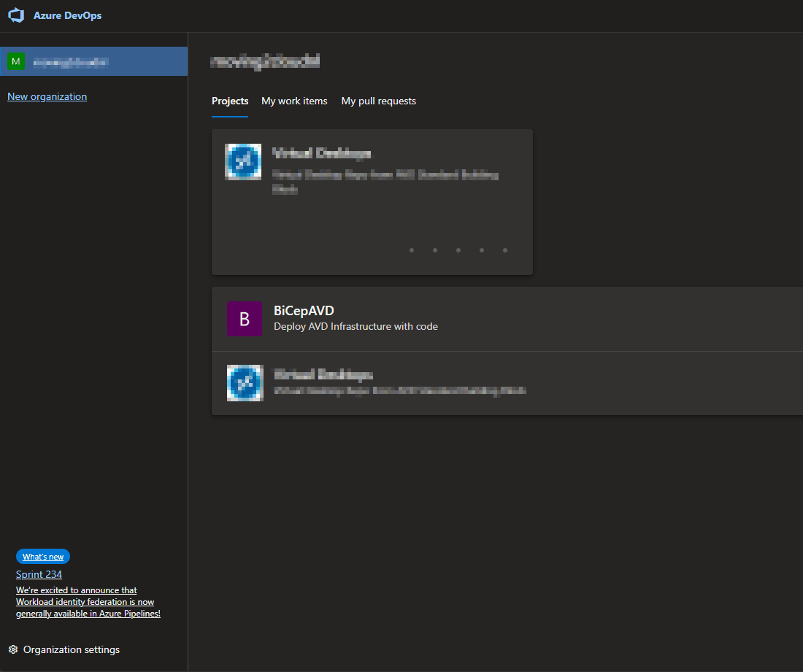
Task: Open the blurred project title below BiCepAVD
Action: [x=323, y=374]
